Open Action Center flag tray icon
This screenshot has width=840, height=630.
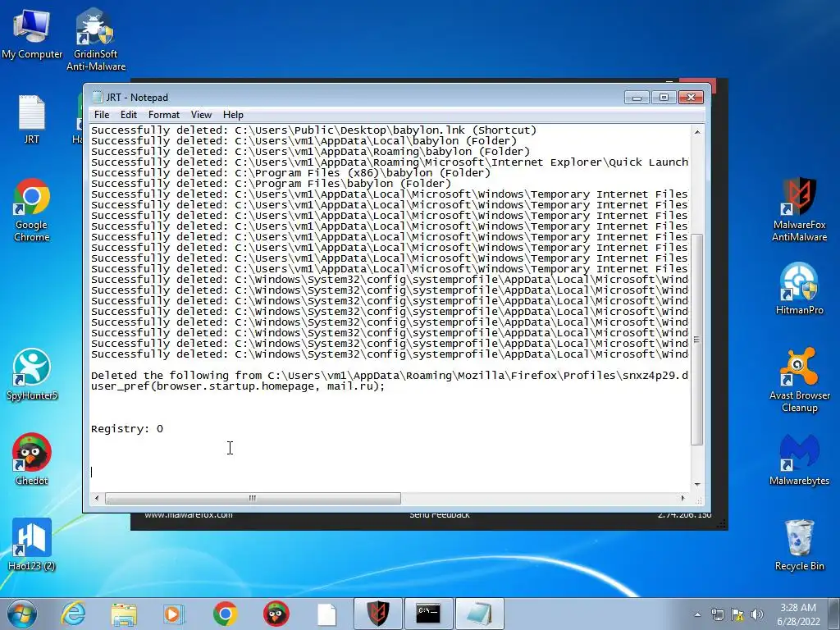point(737,614)
